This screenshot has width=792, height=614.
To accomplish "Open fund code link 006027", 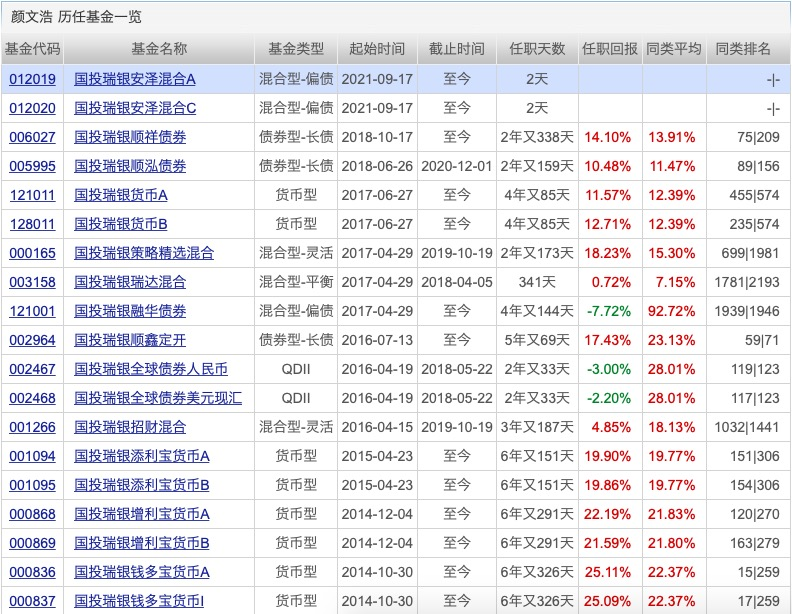I will coord(32,137).
